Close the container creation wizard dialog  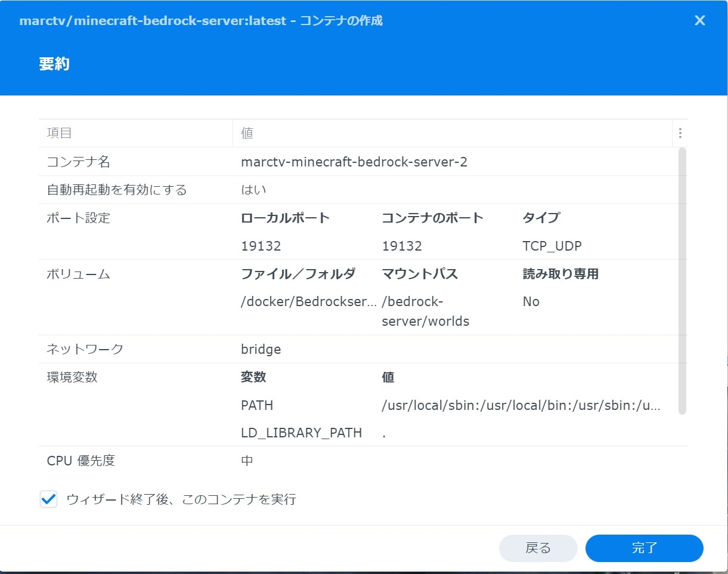tap(699, 20)
